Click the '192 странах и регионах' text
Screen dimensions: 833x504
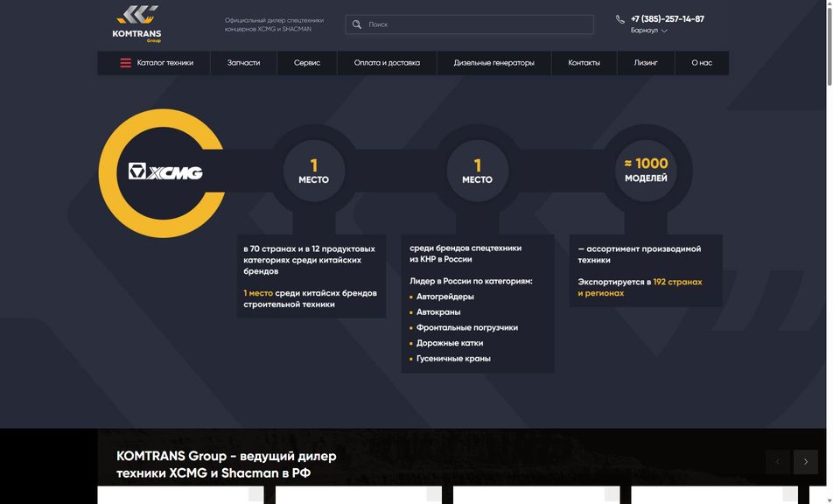(x=640, y=287)
